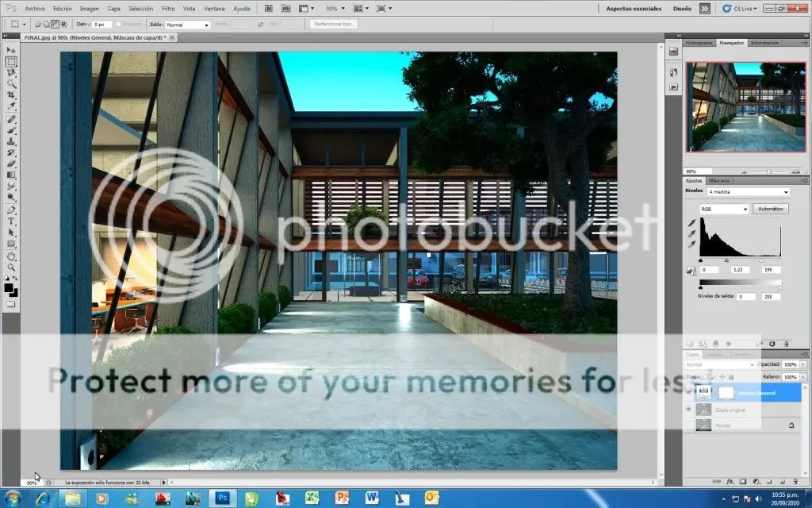Click the Perfeccionar borde button
The width and height of the screenshot is (812, 508).
coord(333,24)
